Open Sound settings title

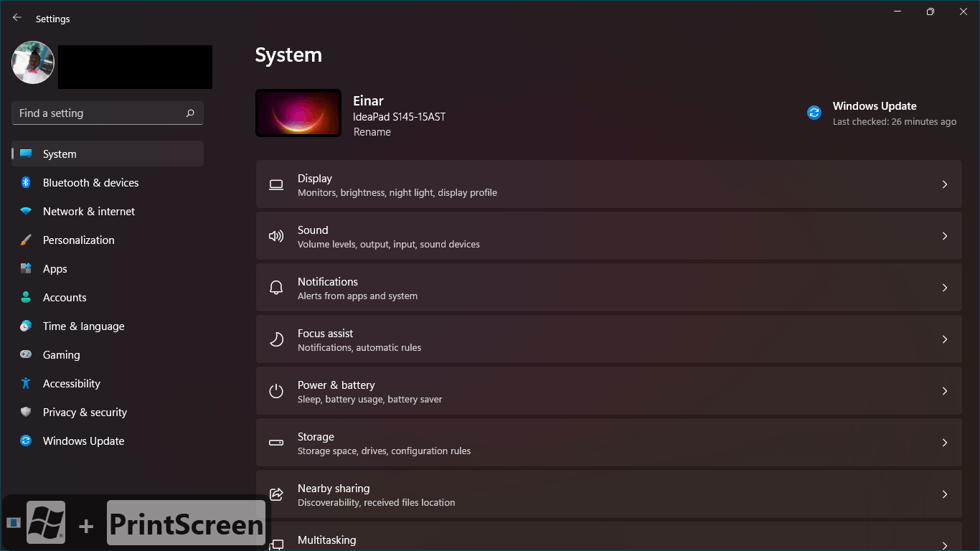313,230
